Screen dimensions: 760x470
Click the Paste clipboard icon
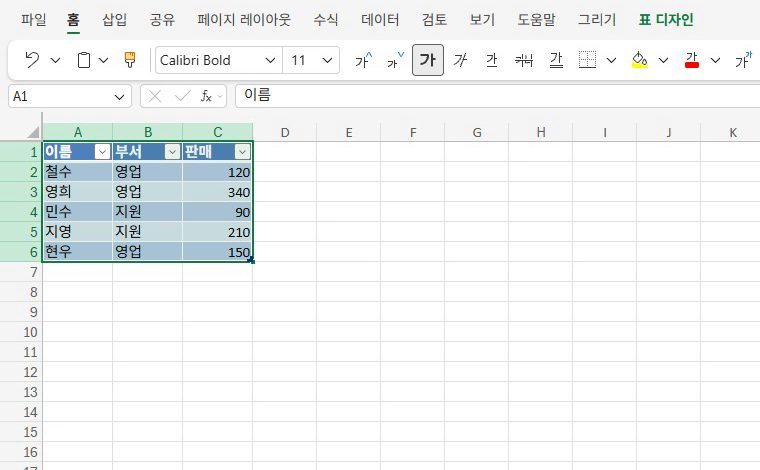pyautogui.click(x=84, y=60)
